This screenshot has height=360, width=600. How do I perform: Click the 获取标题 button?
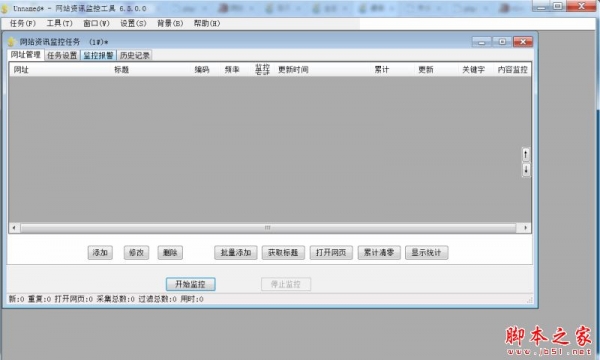(283, 252)
